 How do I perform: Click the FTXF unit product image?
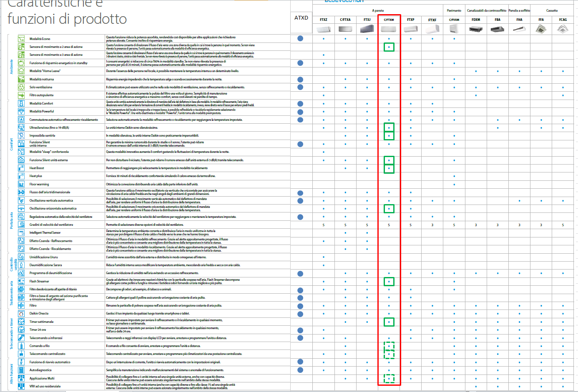[432, 29]
